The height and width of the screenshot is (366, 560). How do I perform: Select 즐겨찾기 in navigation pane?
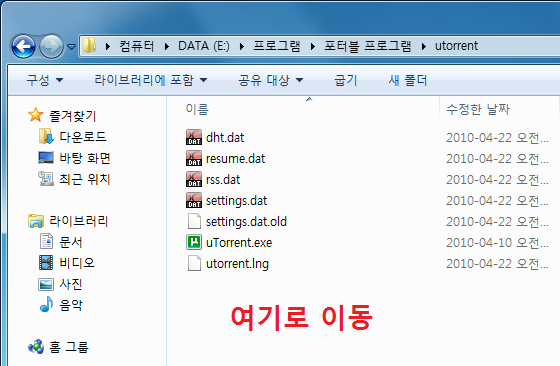pyautogui.click(x=72, y=116)
